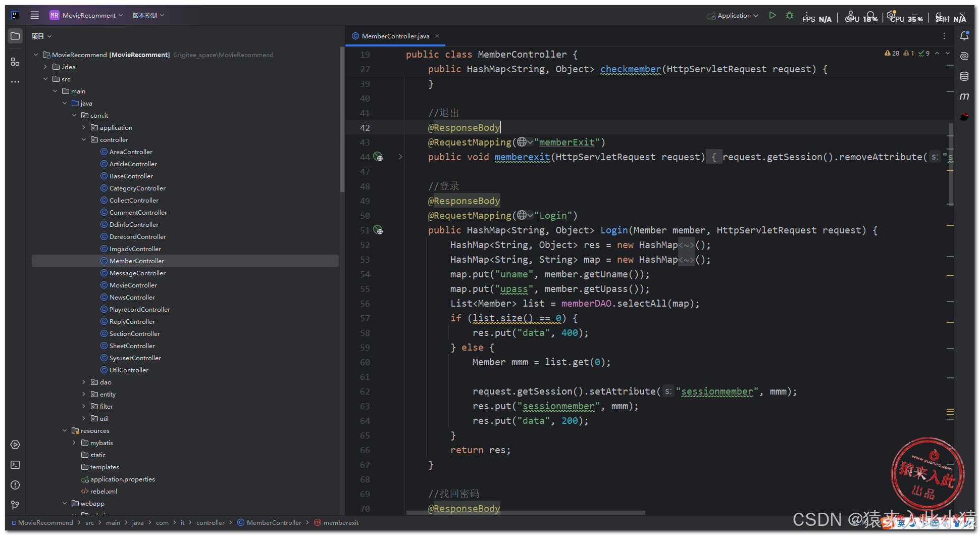
Task: Open rebel.xml file
Action: (x=104, y=491)
